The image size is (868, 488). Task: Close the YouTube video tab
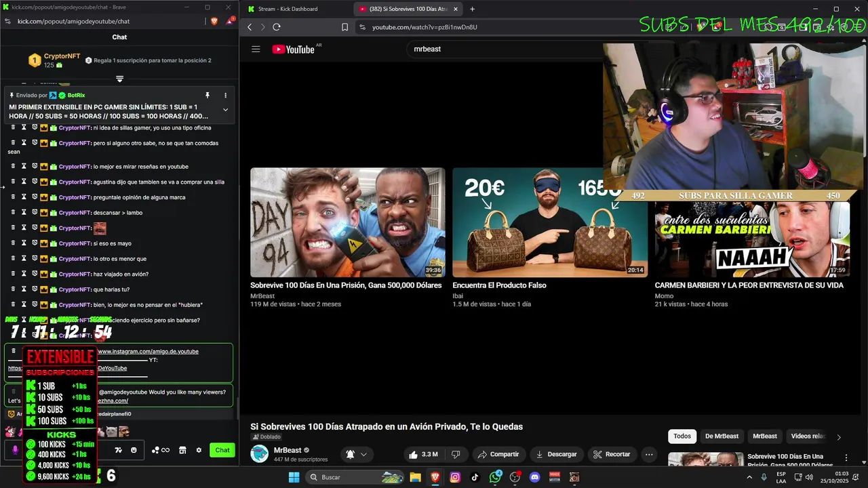456,9
